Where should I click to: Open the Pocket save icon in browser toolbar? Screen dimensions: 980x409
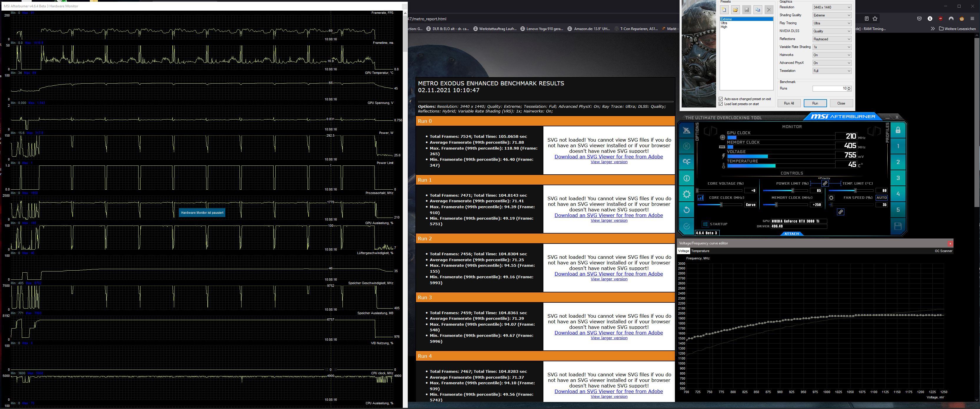click(919, 18)
